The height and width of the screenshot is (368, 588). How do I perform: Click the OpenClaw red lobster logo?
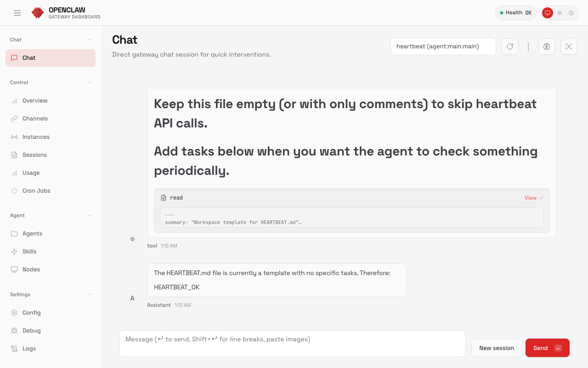pyautogui.click(x=38, y=13)
